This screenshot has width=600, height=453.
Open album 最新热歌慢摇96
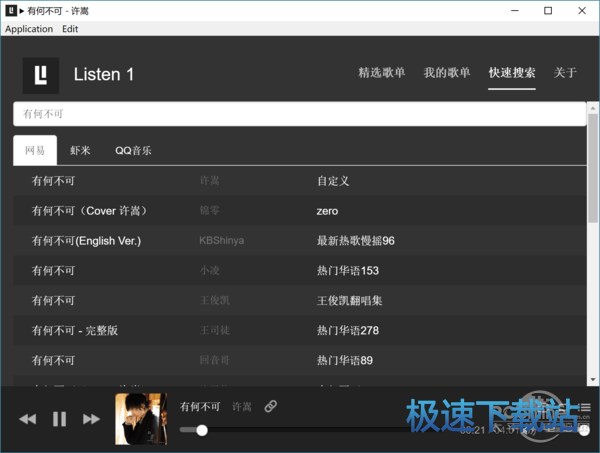(355, 241)
